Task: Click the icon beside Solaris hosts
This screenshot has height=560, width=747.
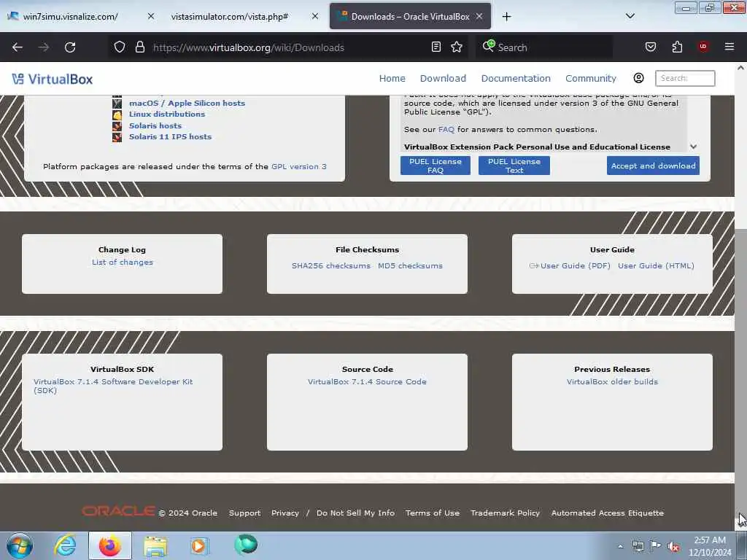Action: 117,125
